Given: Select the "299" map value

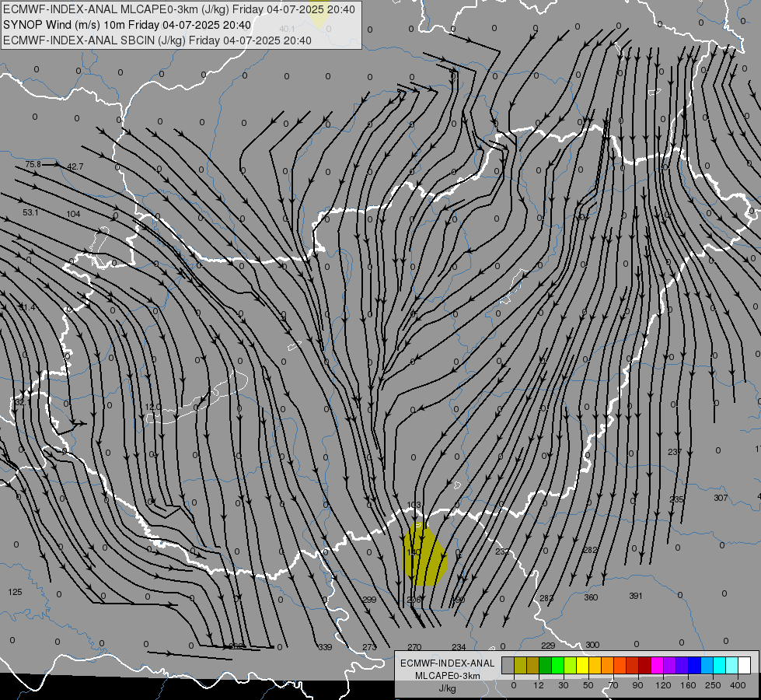Looking at the screenshot, I should pos(369,600).
